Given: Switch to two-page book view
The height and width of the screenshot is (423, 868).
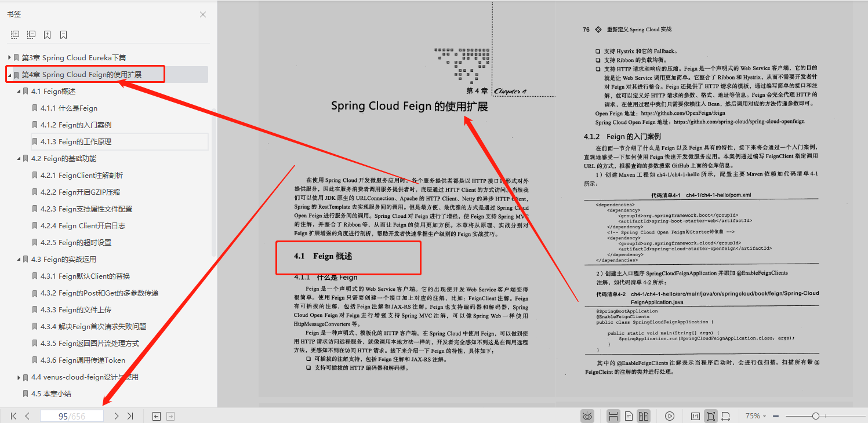Looking at the screenshot, I should click(644, 416).
